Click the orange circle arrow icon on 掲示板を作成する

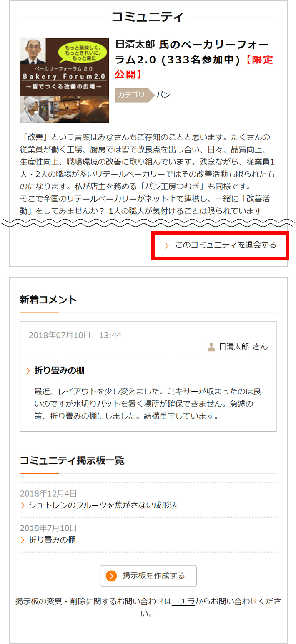(x=111, y=576)
